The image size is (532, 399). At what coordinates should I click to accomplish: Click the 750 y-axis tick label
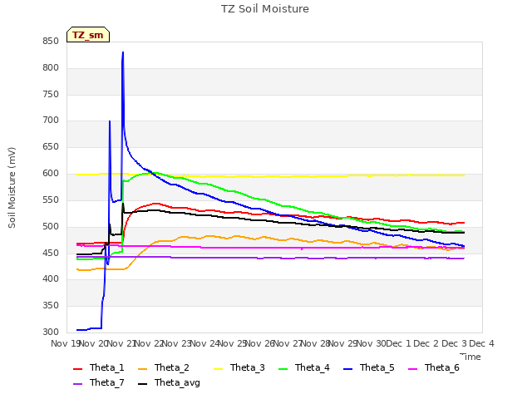[51, 94]
